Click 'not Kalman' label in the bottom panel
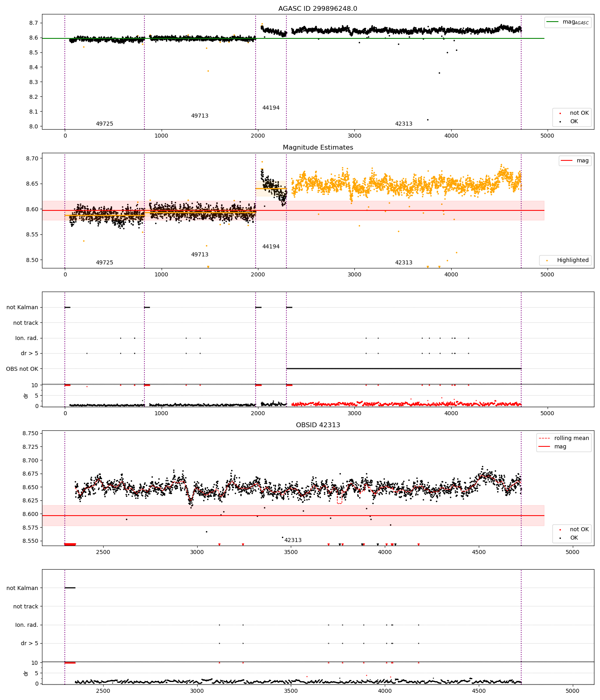The height and width of the screenshot is (700, 600). [22, 588]
